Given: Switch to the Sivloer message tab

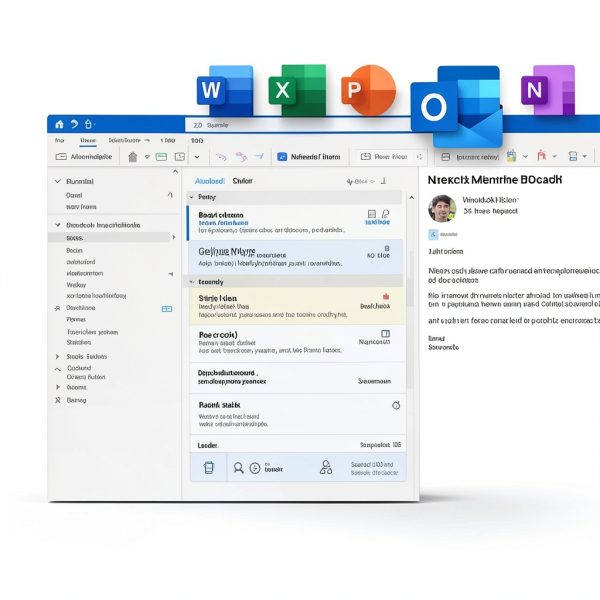Looking at the screenshot, I should 243,181.
